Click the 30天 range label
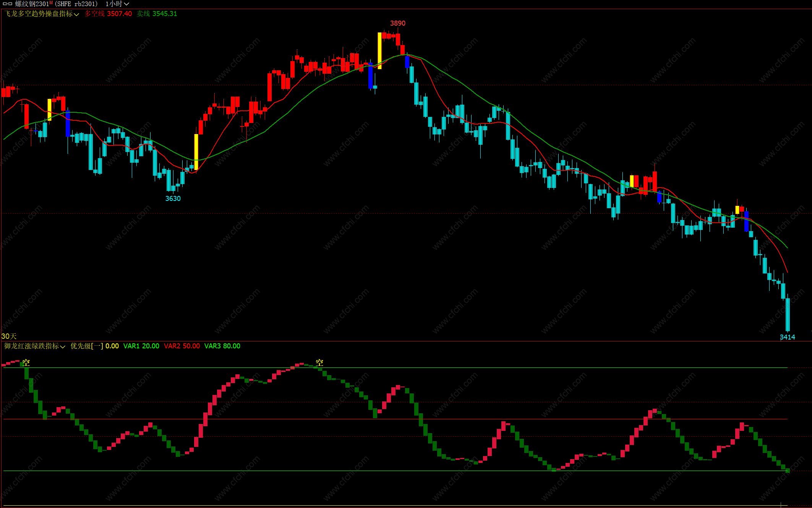 9,336
